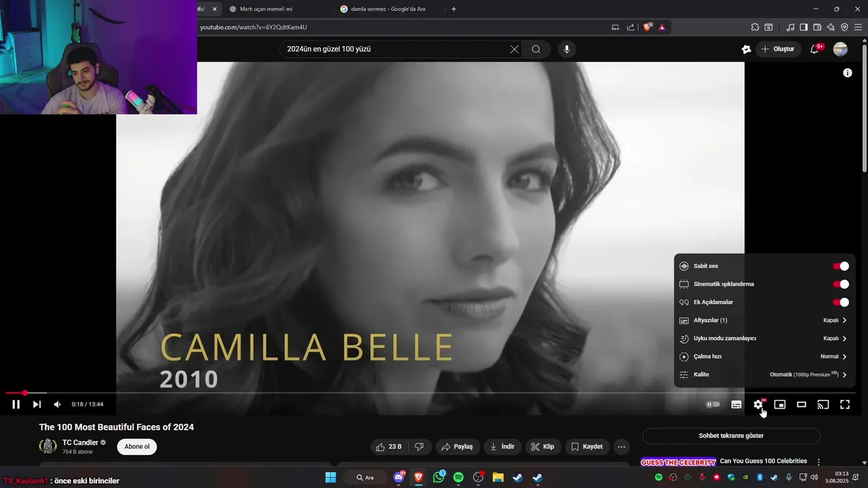Open the Brave playlist music note icon
Viewport: 868px width, 488px height.
tap(790, 27)
